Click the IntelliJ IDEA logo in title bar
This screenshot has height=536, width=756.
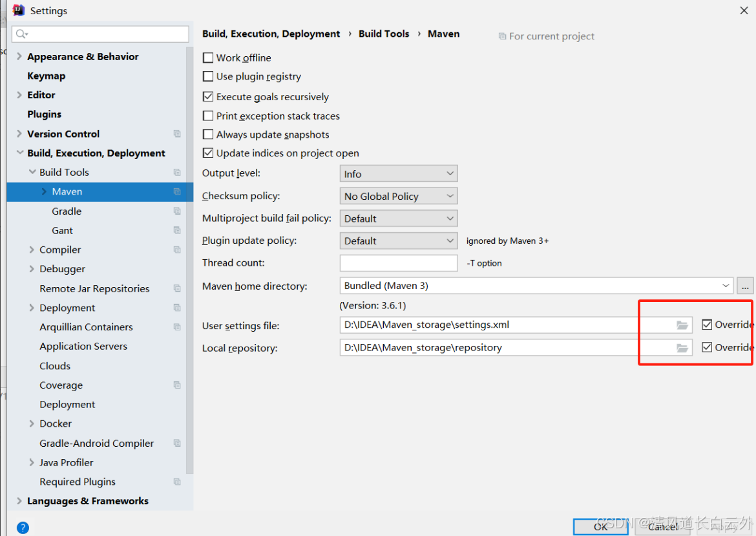tap(18, 10)
